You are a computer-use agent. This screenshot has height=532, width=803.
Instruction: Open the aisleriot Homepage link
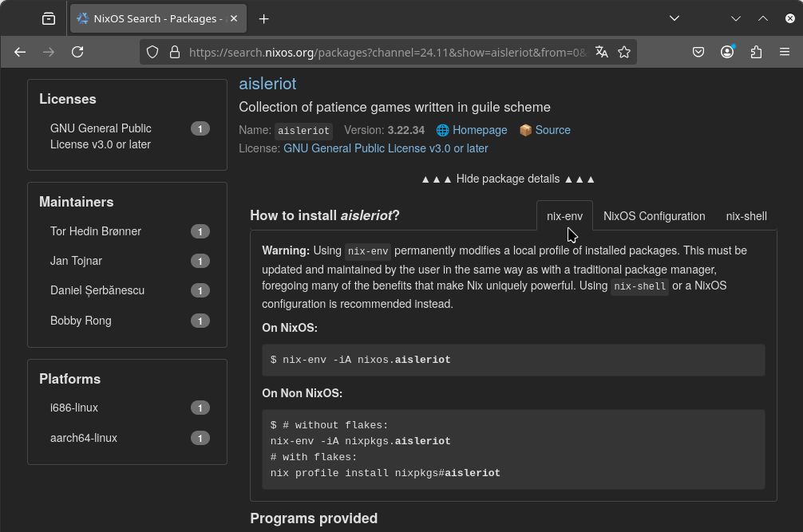(x=479, y=130)
